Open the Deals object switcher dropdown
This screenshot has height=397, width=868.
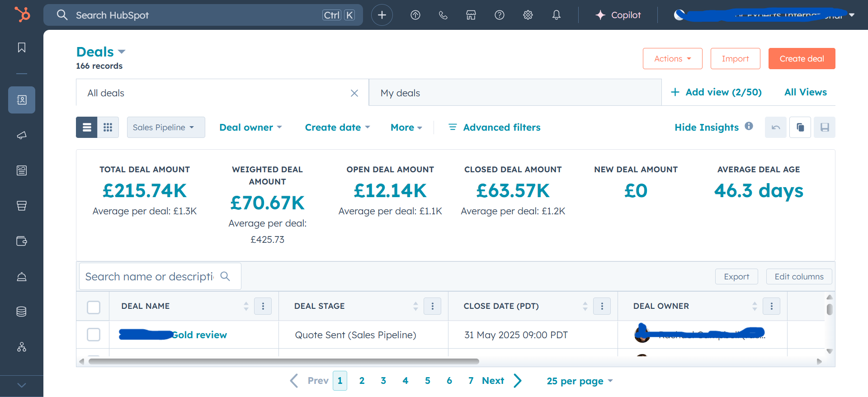(101, 52)
